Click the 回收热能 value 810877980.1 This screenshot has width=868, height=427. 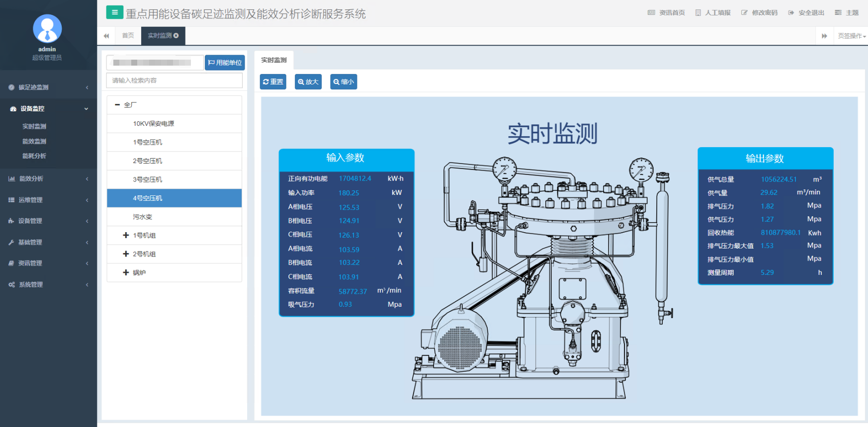(x=781, y=233)
